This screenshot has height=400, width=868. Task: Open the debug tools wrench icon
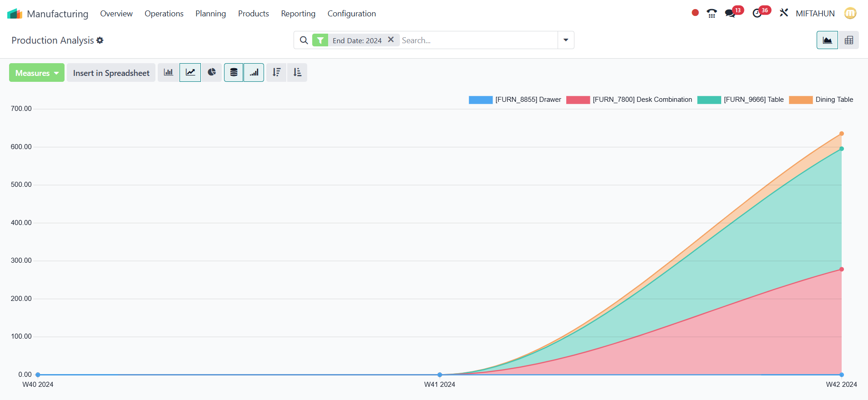(783, 13)
